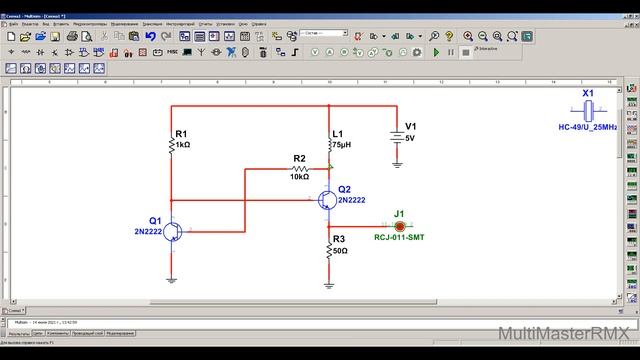Run electrical rules check icon
The height and width of the screenshot is (360, 640).
tap(358, 36)
